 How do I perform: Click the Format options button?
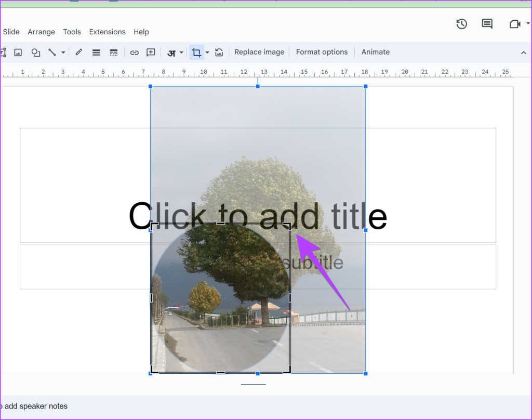pos(322,52)
